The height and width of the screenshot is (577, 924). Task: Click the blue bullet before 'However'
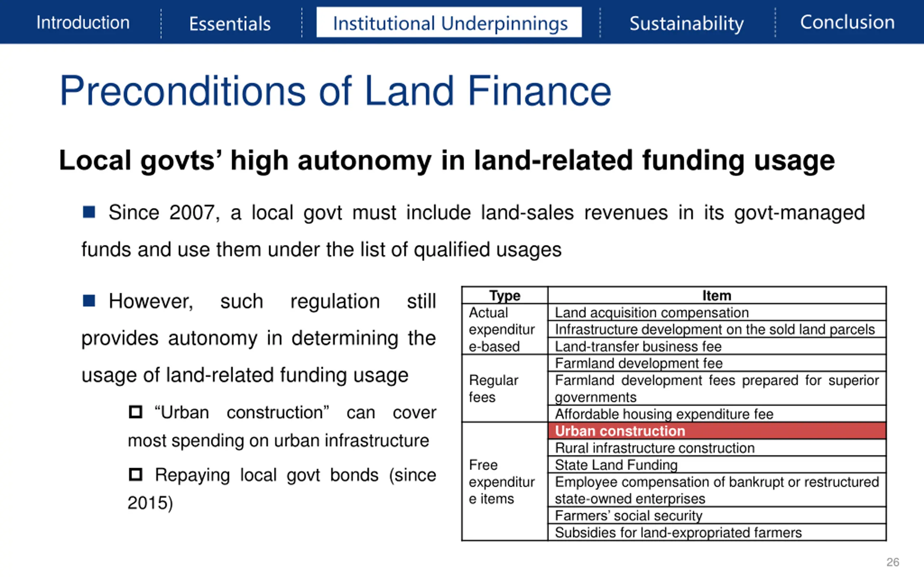click(89, 301)
